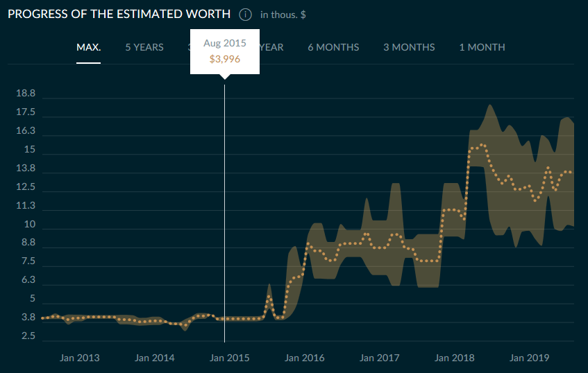Click the Jan 2015 x-axis label
The image size is (588, 373).
pos(229,358)
